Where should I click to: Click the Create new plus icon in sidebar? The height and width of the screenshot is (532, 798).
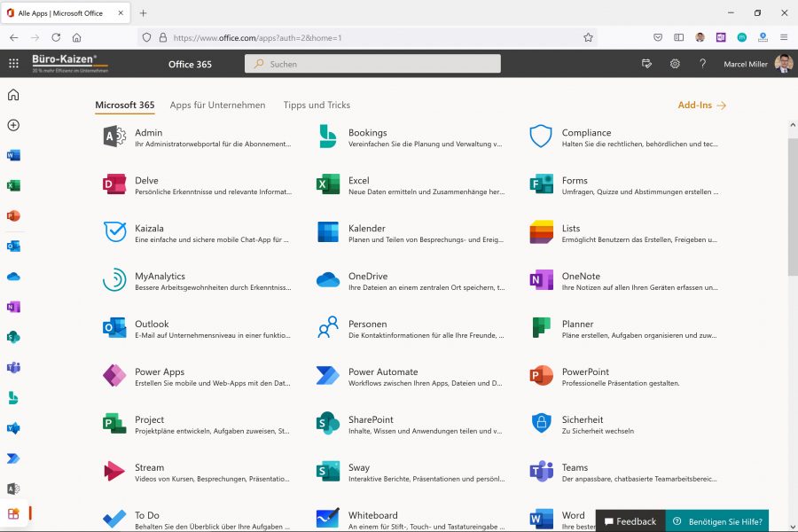pos(13,125)
